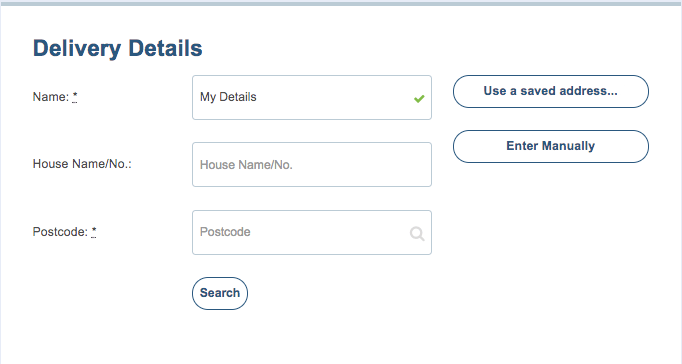Viewport: 682px width, 364px height.
Task: Focus the Name input field
Action: click(x=312, y=97)
